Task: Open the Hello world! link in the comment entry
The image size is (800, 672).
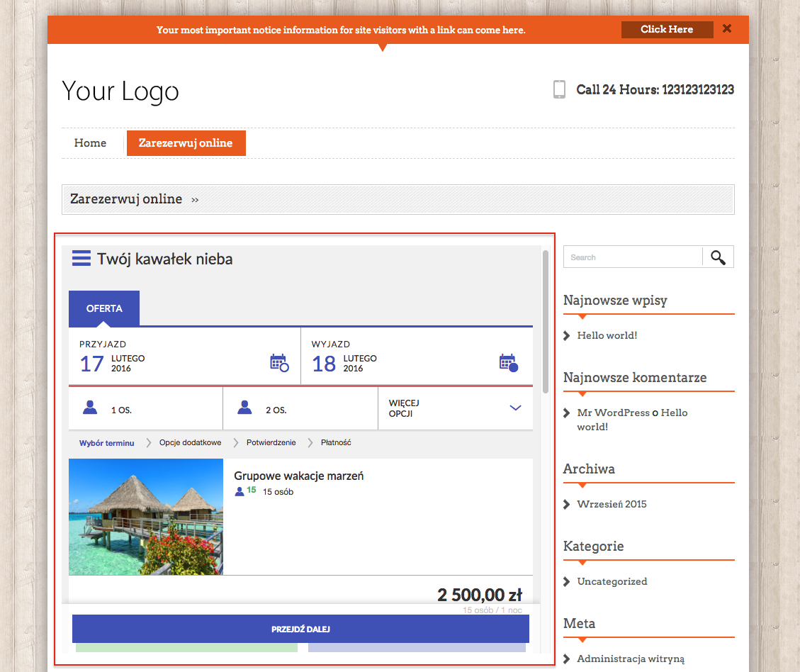Action: coord(633,420)
